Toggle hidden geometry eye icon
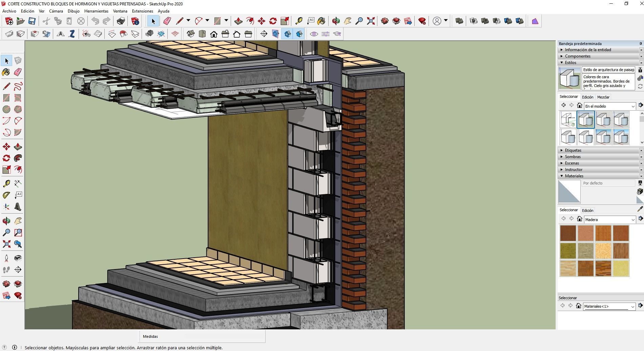The width and height of the screenshot is (644, 351). (314, 34)
